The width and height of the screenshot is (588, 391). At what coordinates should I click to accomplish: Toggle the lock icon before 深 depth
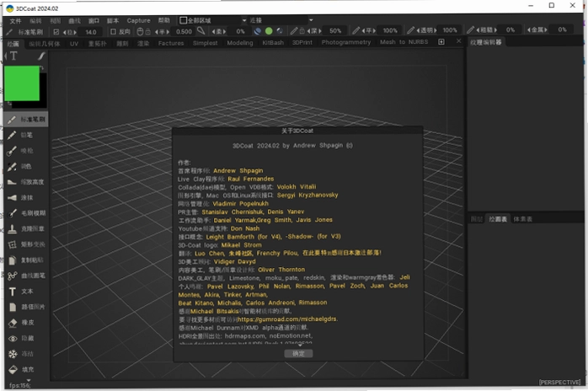click(302, 30)
